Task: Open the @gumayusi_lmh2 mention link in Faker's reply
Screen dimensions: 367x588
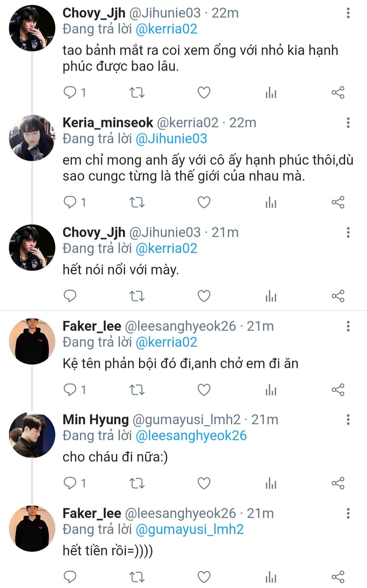Action: pyautogui.click(x=190, y=529)
